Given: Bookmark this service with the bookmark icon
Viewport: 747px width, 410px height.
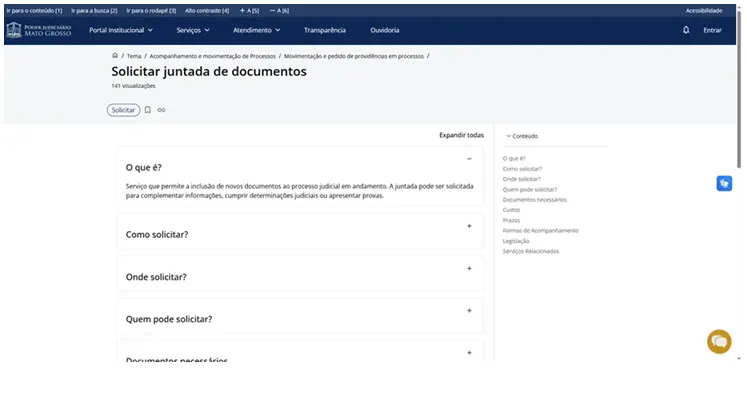Looking at the screenshot, I should (148, 110).
